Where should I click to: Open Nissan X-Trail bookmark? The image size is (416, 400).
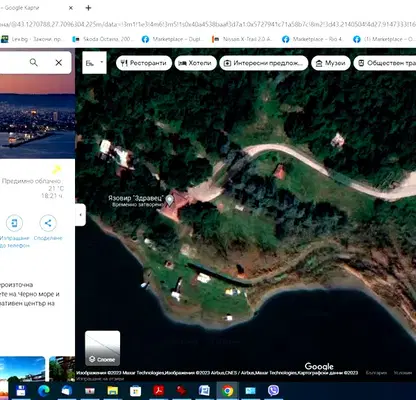[242, 39]
